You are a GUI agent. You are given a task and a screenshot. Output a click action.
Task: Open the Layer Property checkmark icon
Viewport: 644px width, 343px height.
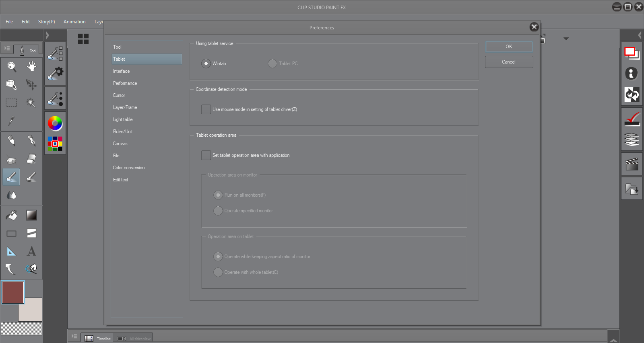pos(632,119)
